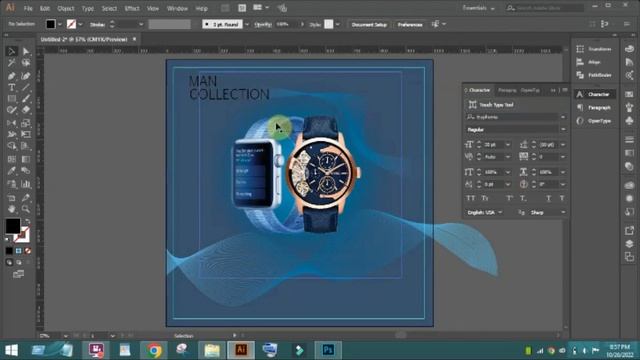Viewport: 640px width, 360px height.
Task: Select the Rotate/Reflect tool
Action: (x=11, y=123)
